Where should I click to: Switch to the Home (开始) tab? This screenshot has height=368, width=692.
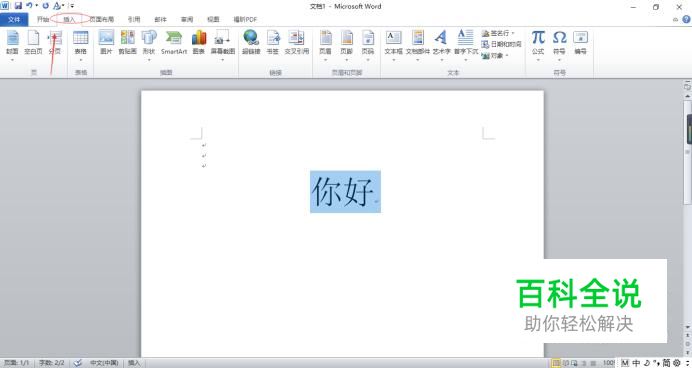[43, 19]
